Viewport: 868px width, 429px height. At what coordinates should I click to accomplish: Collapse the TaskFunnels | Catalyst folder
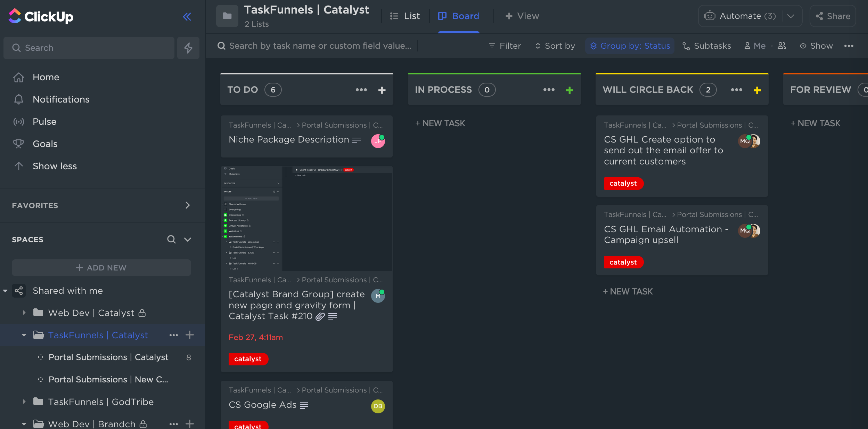(x=24, y=335)
